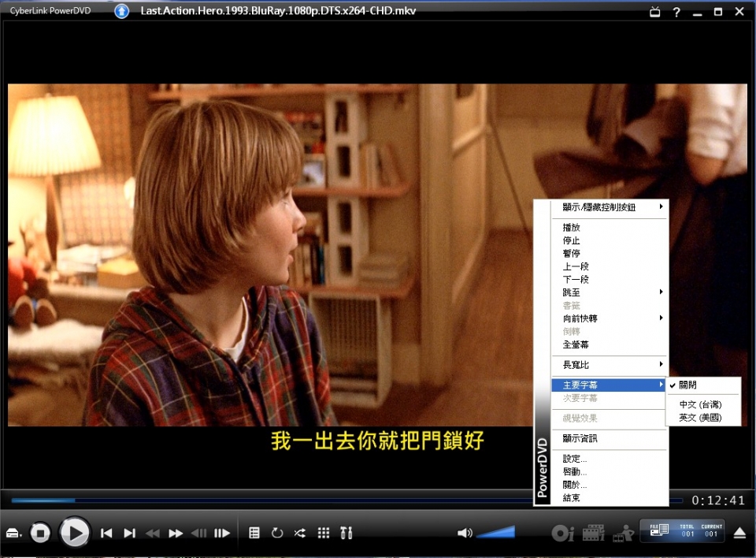
Task: Select the repeat playback icon
Action: point(276,533)
